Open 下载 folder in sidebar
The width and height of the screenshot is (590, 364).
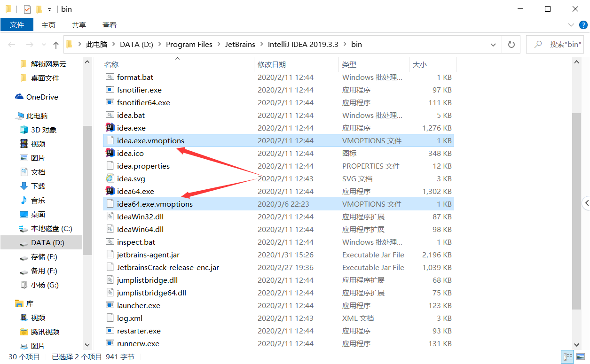32,186
